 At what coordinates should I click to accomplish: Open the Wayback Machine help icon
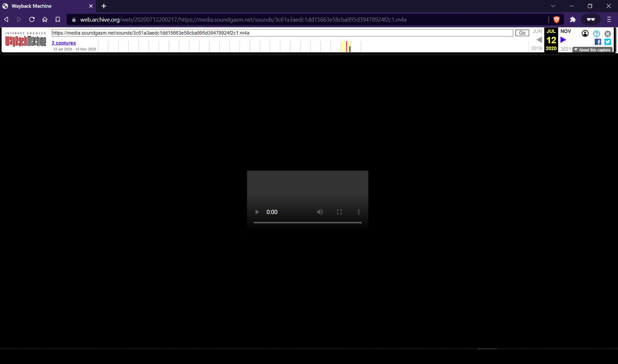tap(596, 34)
